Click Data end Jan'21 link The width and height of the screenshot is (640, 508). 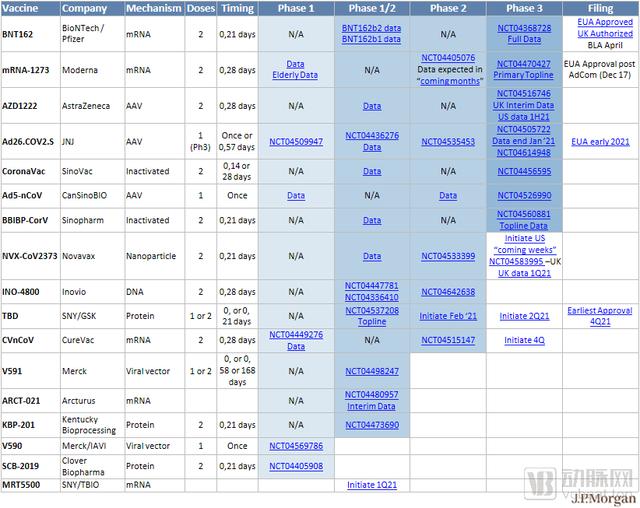click(x=524, y=141)
